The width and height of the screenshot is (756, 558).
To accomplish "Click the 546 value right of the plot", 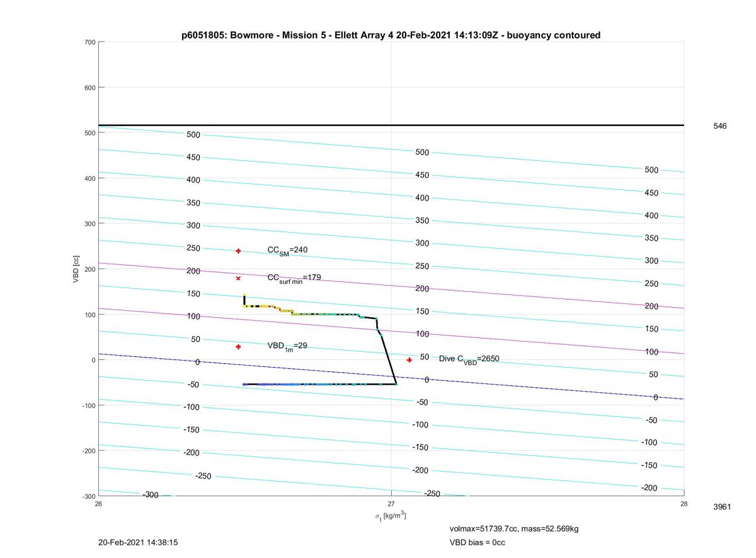I will coord(719,126).
